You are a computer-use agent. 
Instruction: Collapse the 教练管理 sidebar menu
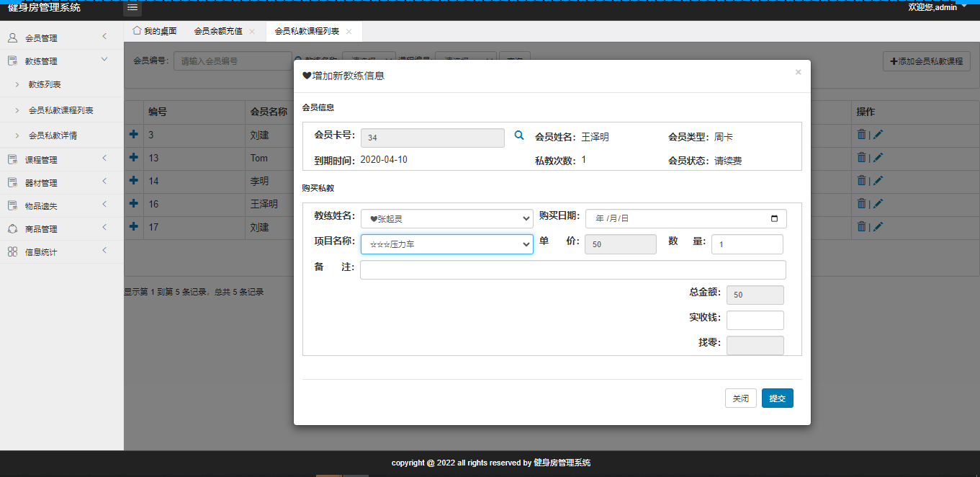point(104,59)
